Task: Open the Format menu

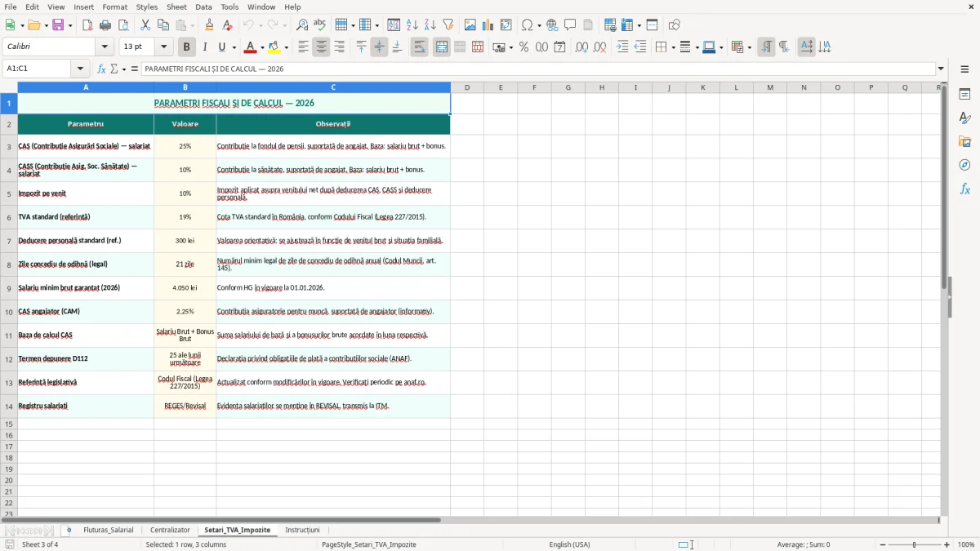Action: pyautogui.click(x=114, y=7)
